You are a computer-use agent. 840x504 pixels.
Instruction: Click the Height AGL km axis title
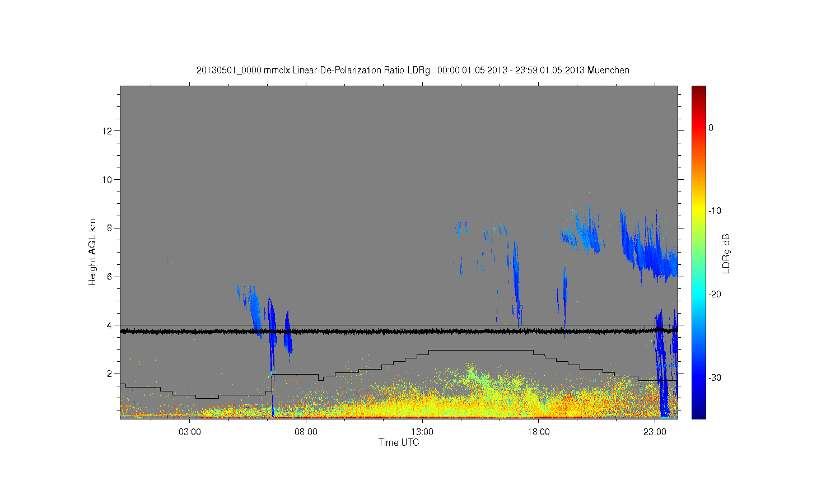pyautogui.click(x=92, y=252)
